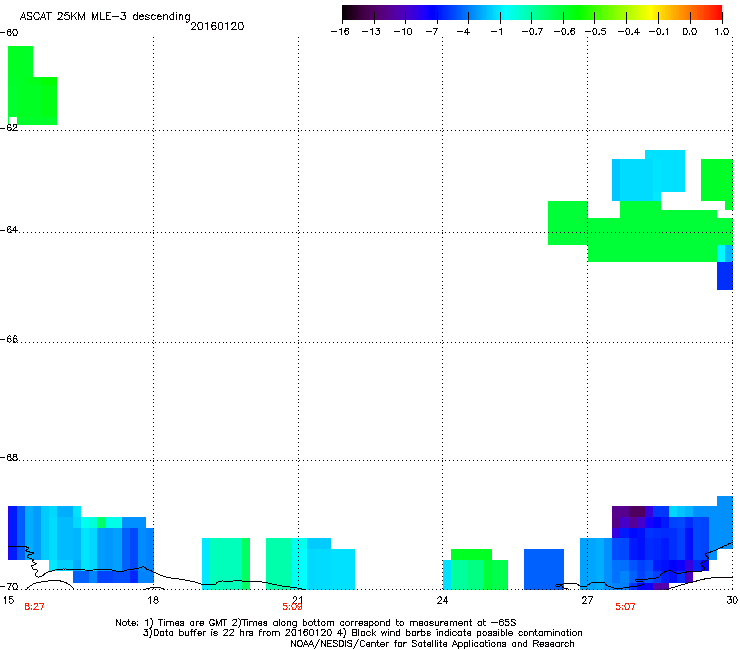Click the -0.7 colorbar label

[x=532, y=32]
